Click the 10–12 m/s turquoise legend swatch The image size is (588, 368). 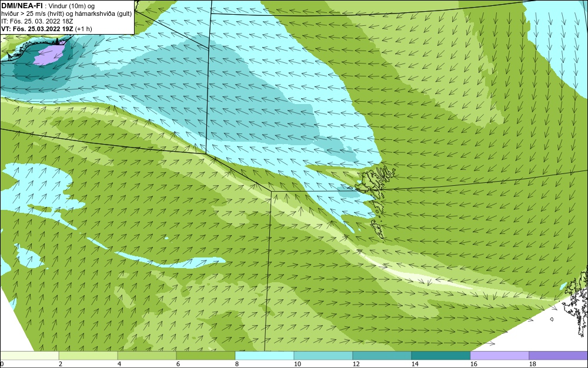pyautogui.click(x=323, y=356)
